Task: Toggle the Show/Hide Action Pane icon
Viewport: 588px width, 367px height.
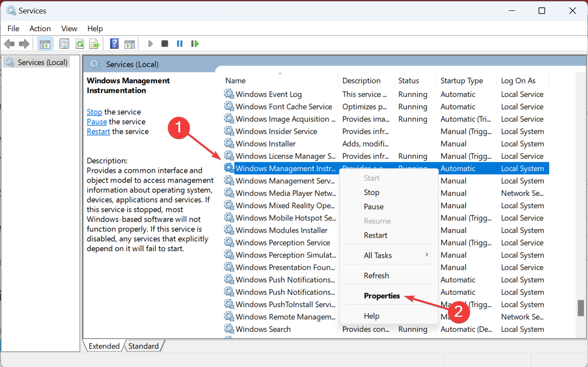Action: 130,44
